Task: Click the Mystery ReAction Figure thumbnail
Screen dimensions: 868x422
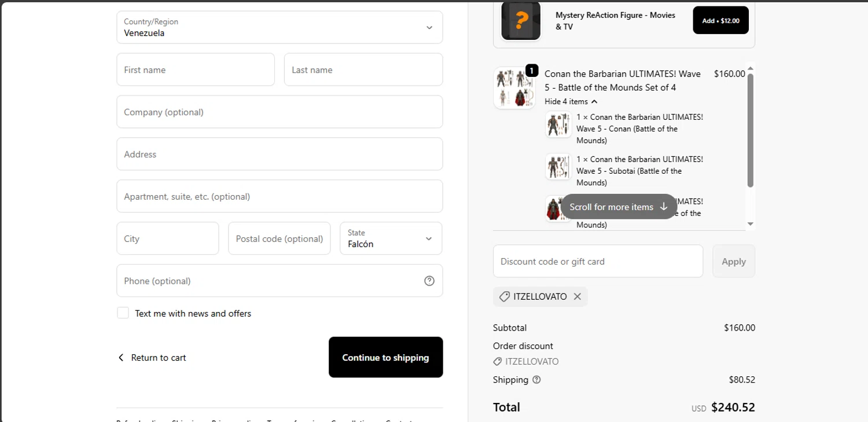Action: tap(521, 21)
